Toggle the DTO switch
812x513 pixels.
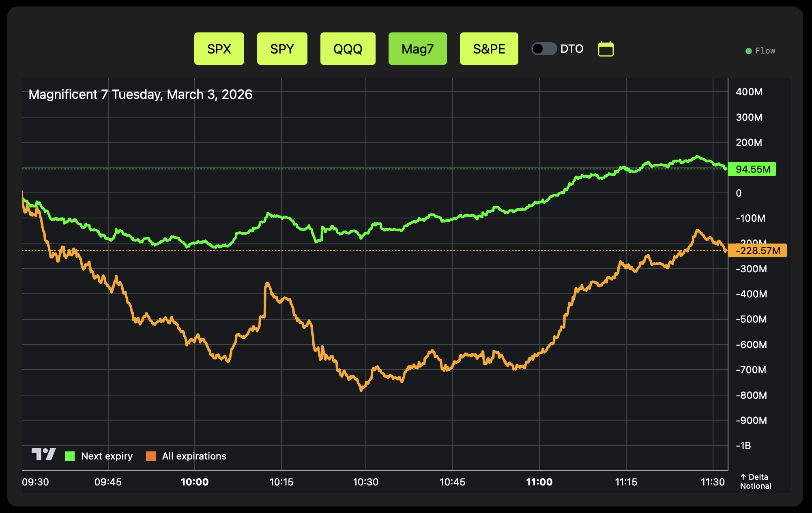(x=544, y=49)
